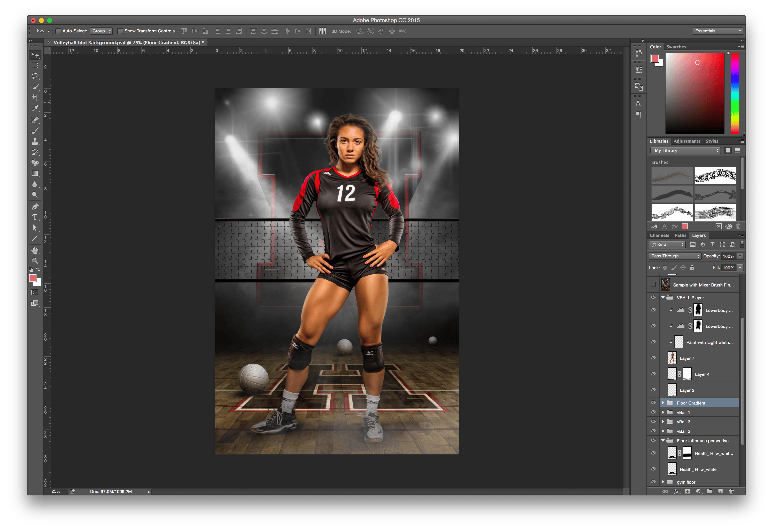The image size is (773, 532).
Task: Click the foreground color swatch in toolbox
Action: [x=33, y=278]
